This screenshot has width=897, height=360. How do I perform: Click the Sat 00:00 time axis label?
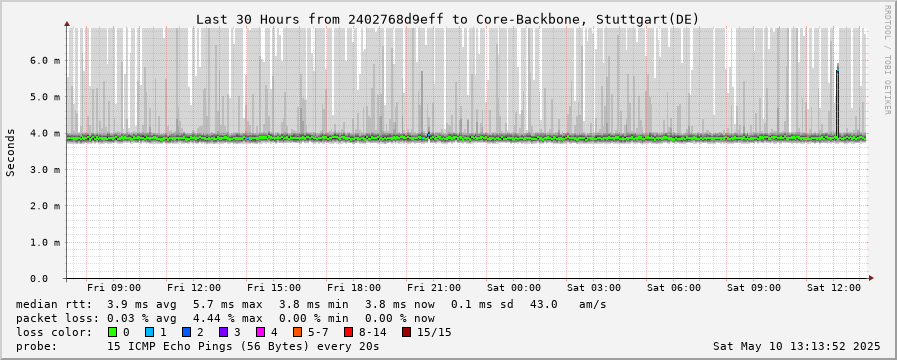(x=514, y=287)
